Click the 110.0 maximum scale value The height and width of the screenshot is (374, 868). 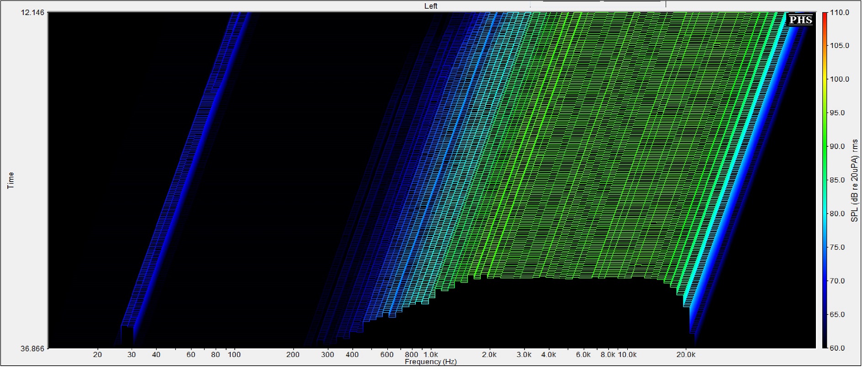point(839,12)
